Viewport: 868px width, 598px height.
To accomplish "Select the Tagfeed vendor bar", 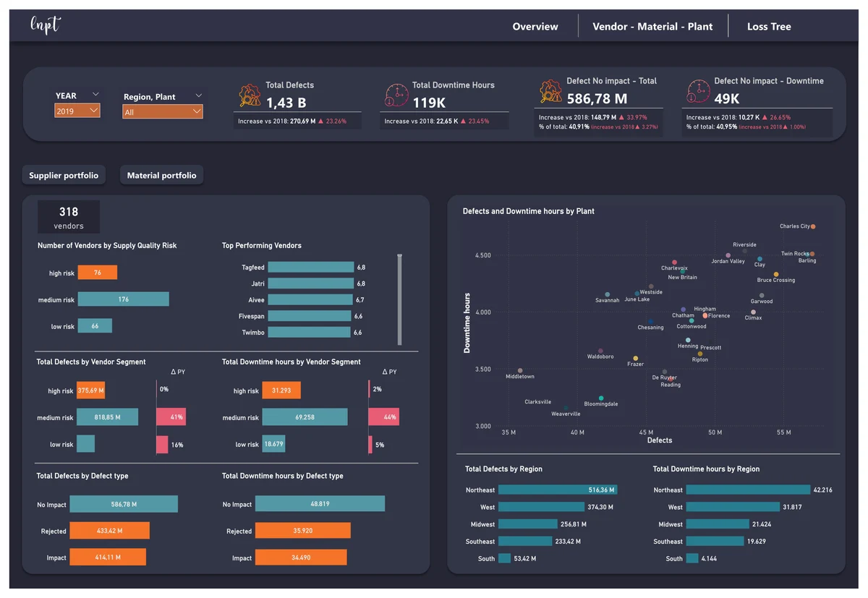I will coord(311,268).
